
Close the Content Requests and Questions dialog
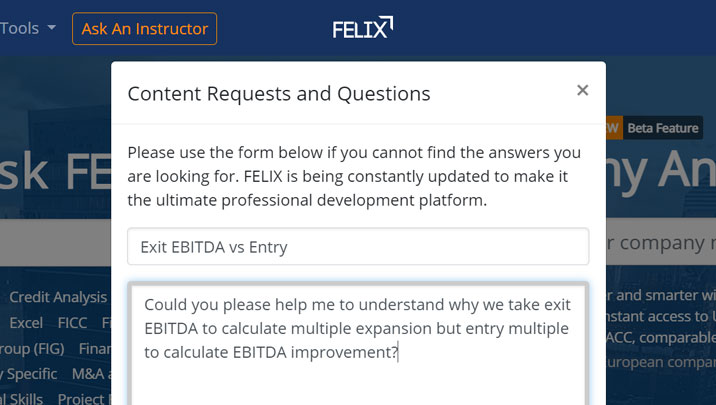[x=582, y=91]
